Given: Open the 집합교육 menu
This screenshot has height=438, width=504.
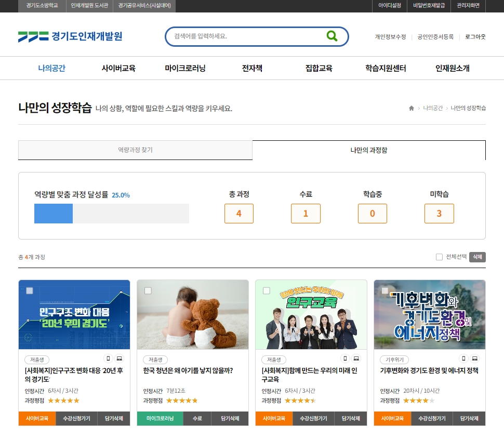Looking at the screenshot, I should tap(319, 68).
